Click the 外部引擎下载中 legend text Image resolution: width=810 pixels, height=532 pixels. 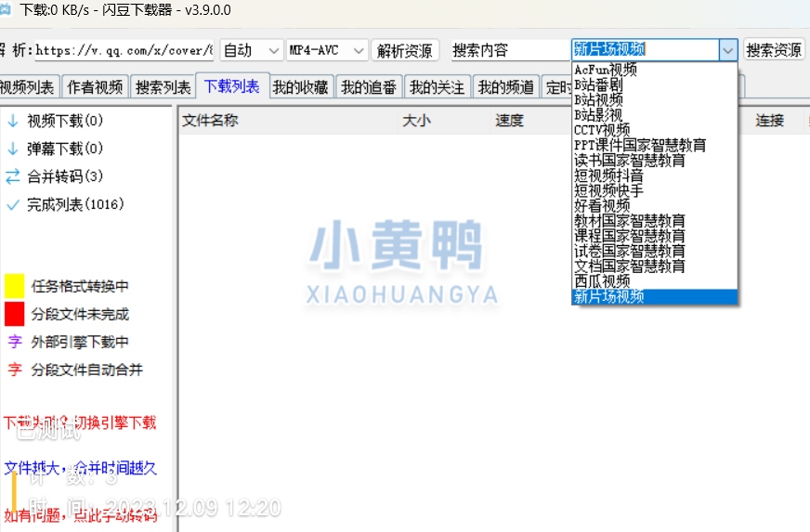(80, 342)
